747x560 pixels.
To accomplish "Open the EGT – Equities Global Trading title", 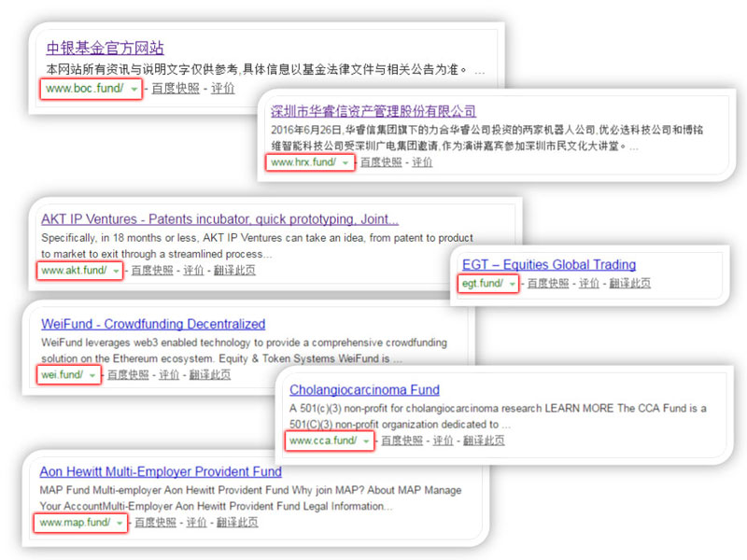I will pyautogui.click(x=549, y=264).
